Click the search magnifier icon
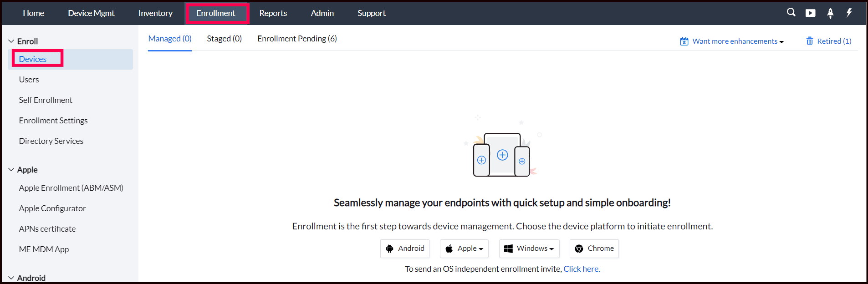The image size is (868, 284). pyautogui.click(x=791, y=13)
